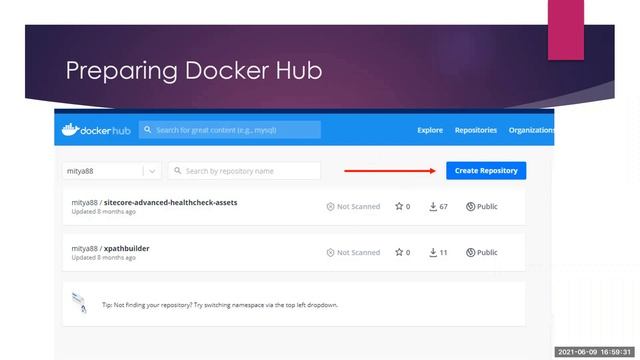Focus the 'Search for great content' field
This screenshot has width=640, height=360.
coord(230,130)
